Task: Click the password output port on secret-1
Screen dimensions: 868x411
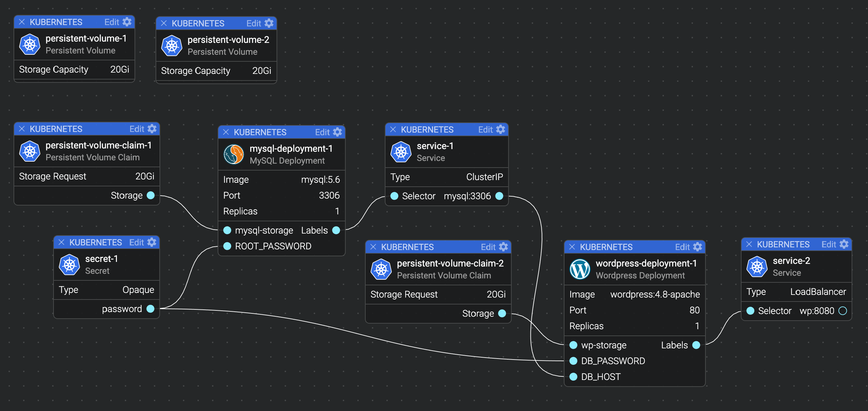Action: point(151,309)
